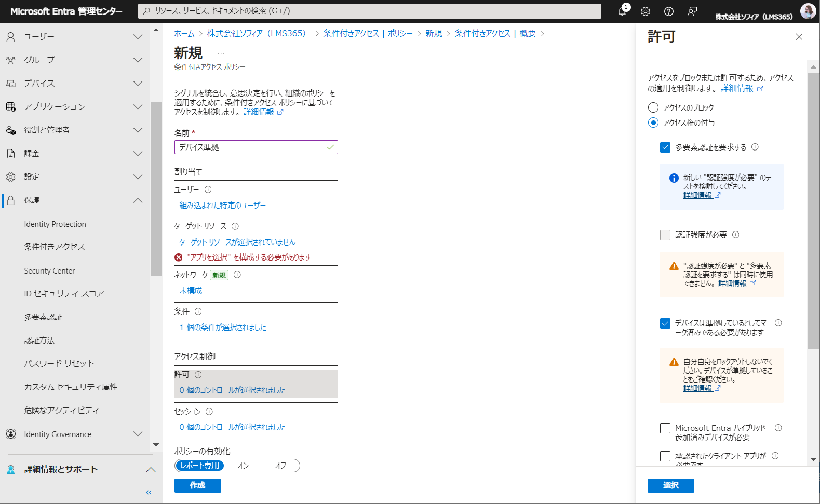Viewport: 820px width, 504px height.
Task: Open the account avatar picture
Action: click(808, 11)
